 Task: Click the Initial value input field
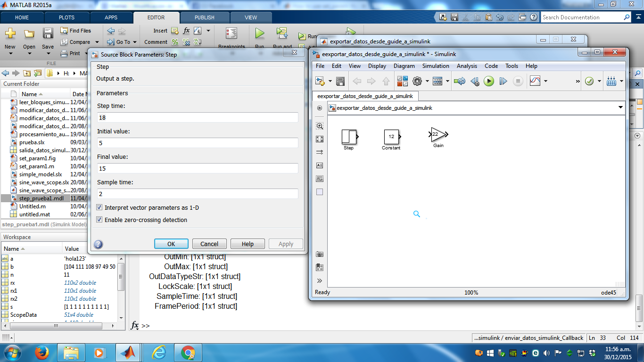[198, 143]
